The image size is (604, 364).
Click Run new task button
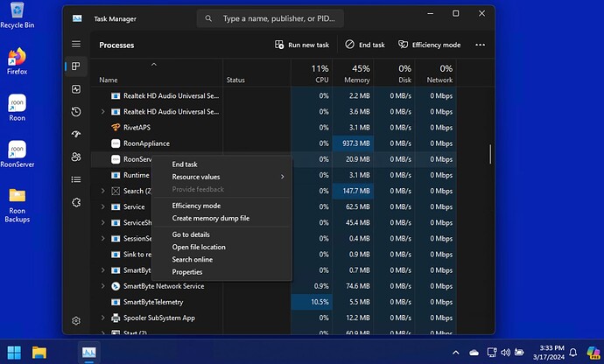302,45
